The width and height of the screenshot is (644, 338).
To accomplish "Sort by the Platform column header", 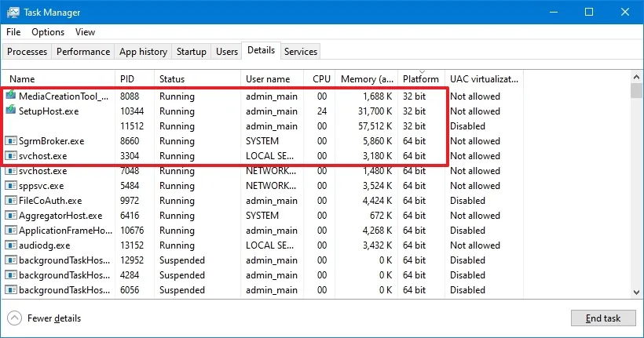I will (421, 78).
